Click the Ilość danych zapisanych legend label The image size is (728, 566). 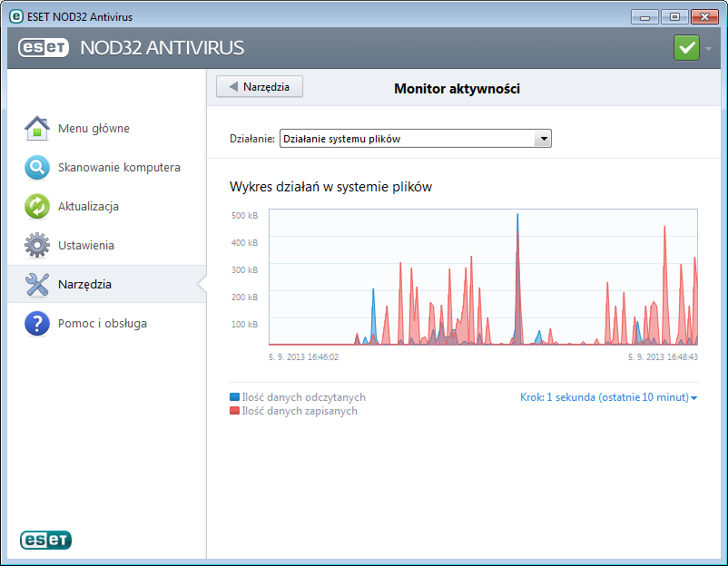coord(300,411)
